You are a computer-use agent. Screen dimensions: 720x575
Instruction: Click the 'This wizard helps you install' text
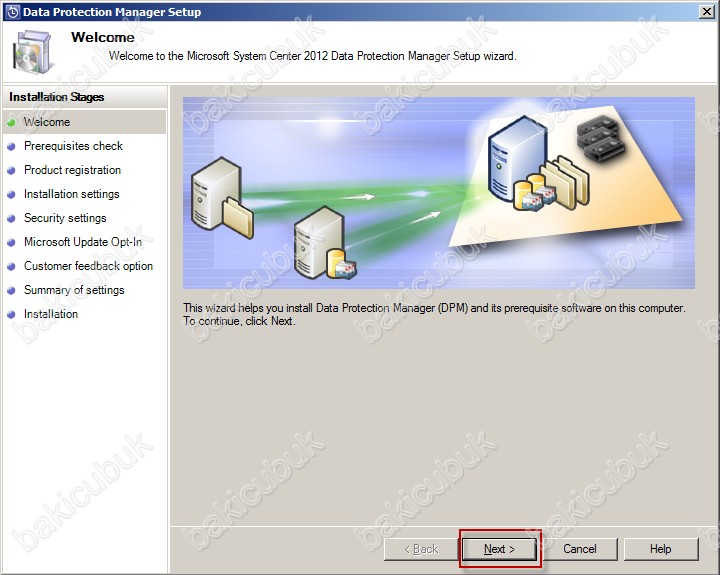(434, 308)
